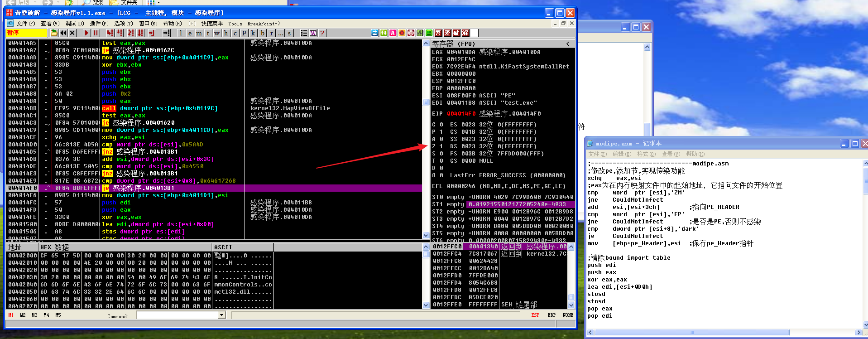
Task: Open the Command box dropdown arrow
Action: tap(222, 315)
